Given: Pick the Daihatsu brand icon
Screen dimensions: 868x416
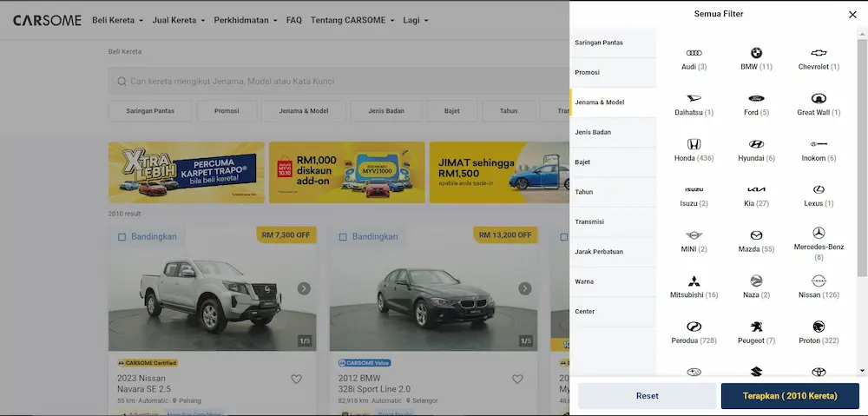Looking at the screenshot, I should [x=694, y=98].
